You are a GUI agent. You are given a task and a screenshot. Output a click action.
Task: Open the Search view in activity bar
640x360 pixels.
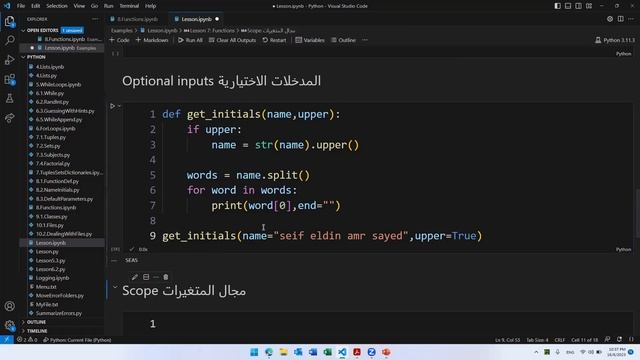[x=9, y=40]
